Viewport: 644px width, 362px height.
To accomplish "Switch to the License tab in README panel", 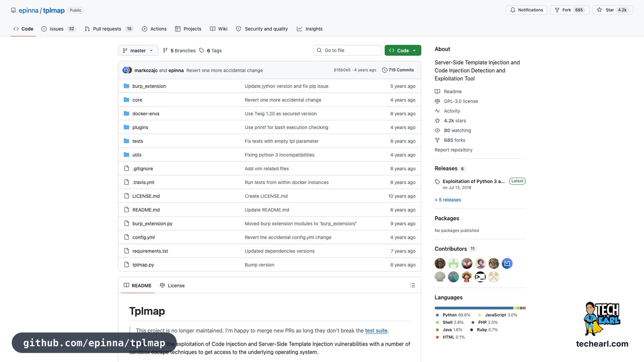I will tap(172, 286).
